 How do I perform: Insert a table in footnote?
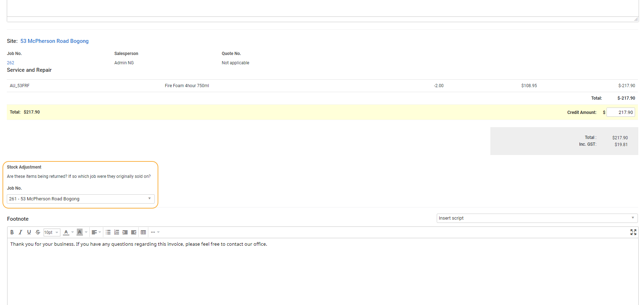[143, 232]
